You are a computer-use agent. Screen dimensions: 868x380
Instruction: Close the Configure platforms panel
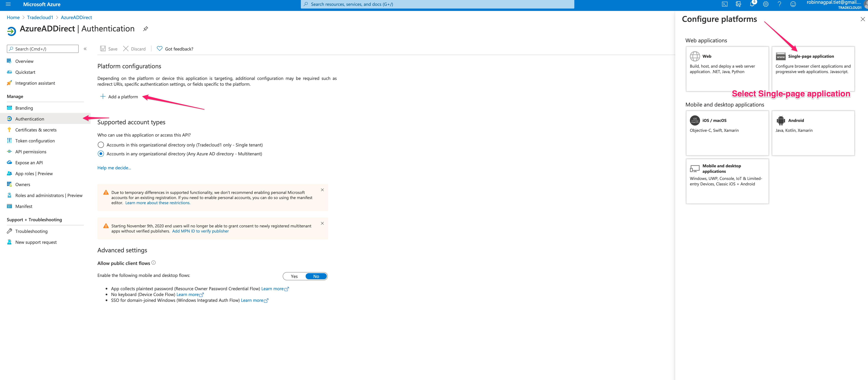point(863,19)
